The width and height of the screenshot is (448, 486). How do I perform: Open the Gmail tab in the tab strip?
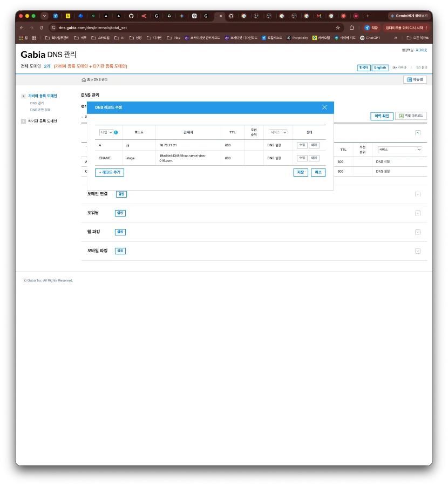click(319, 16)
